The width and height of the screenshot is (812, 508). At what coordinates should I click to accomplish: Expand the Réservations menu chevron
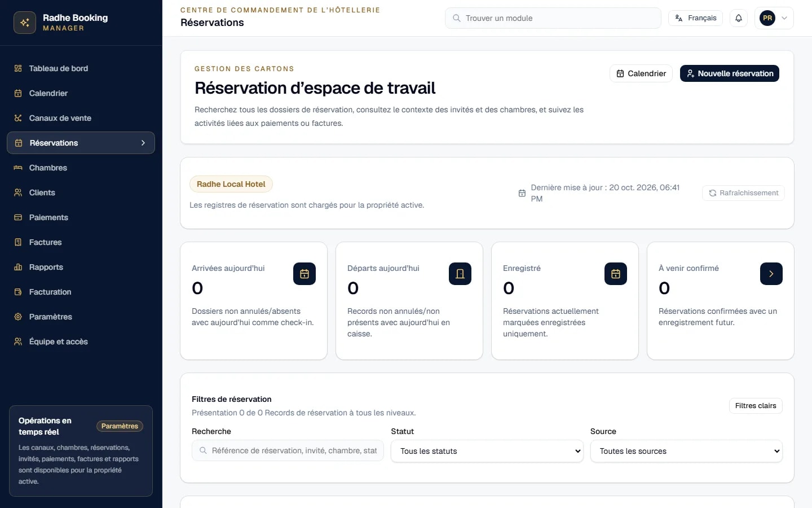coord(143,143)
